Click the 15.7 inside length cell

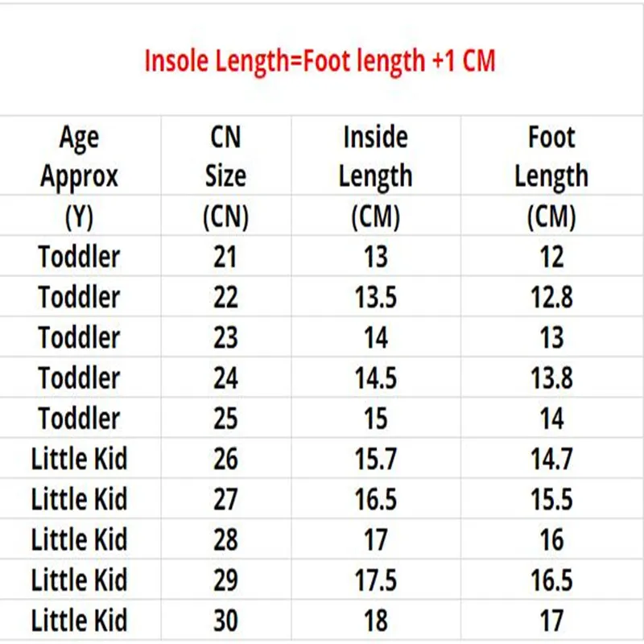[375, 459]
